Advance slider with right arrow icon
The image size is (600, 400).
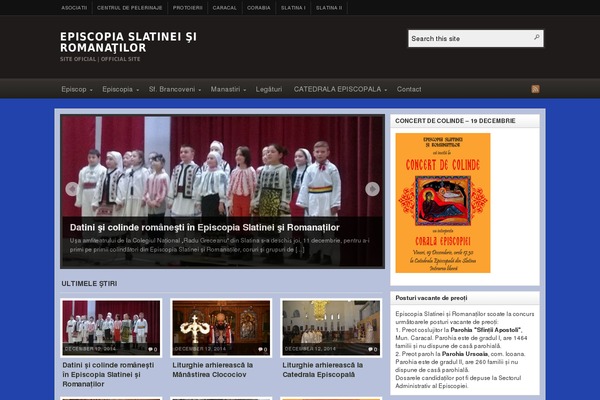[372, 188]
